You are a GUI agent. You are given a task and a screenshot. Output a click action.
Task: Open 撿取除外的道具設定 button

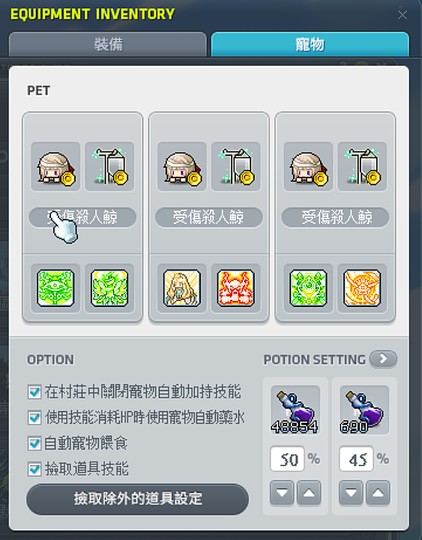click(x=137, y=499)
